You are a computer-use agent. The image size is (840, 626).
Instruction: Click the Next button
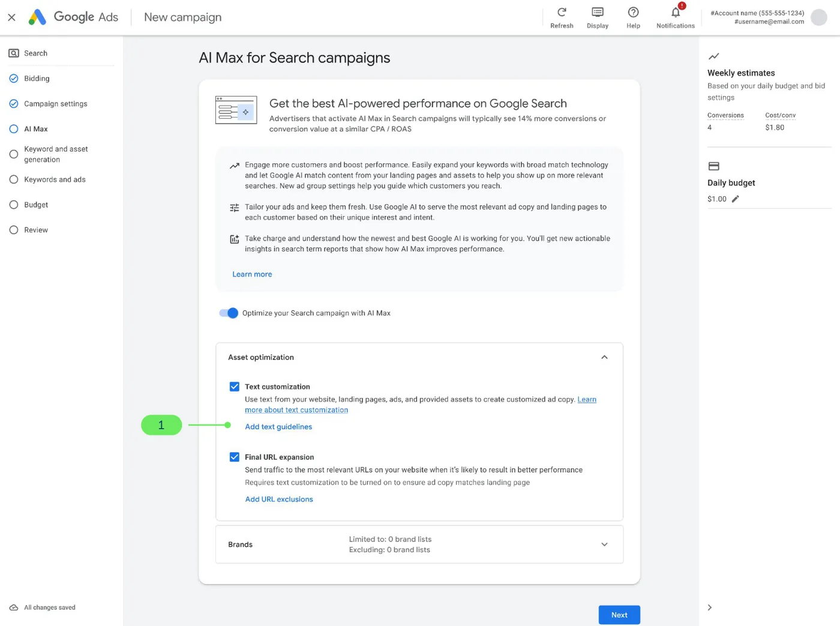point(619,615)
